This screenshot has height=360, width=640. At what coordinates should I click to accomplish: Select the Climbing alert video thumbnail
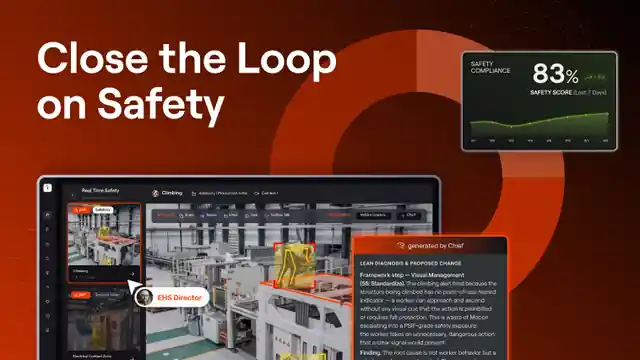pos(104,235)
